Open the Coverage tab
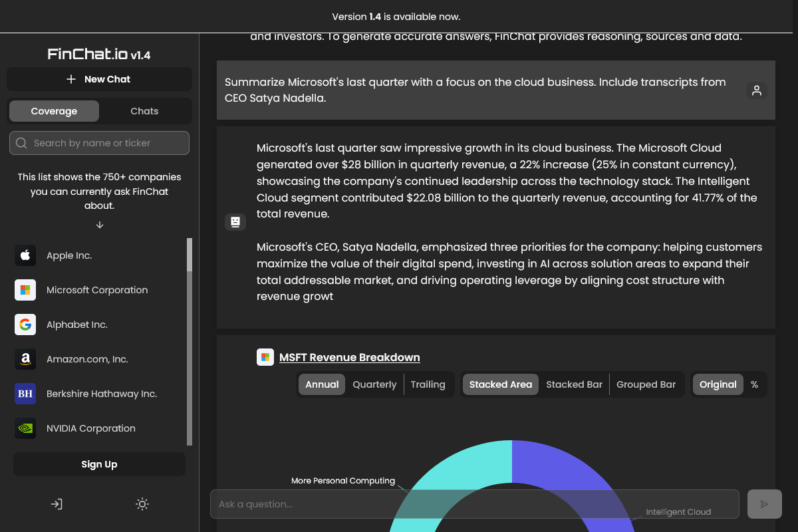The image size is (798, 532). click(x=54, y=111)
